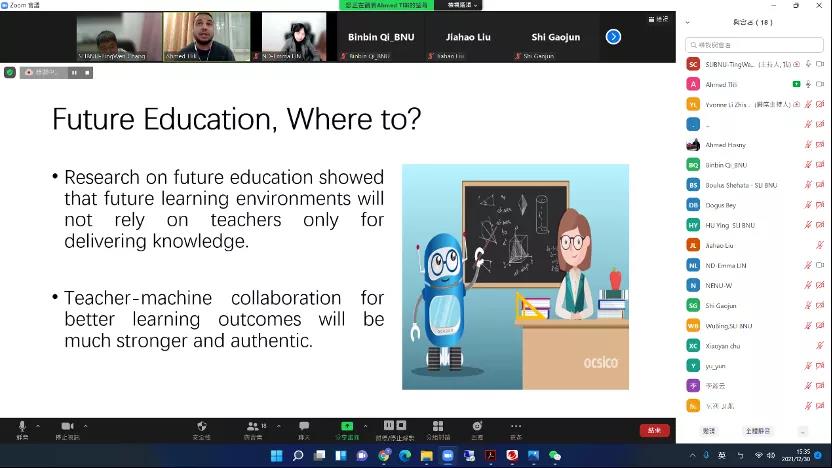
Task: Expand the audio options arrow beside microphone
Action: point(37,424)
